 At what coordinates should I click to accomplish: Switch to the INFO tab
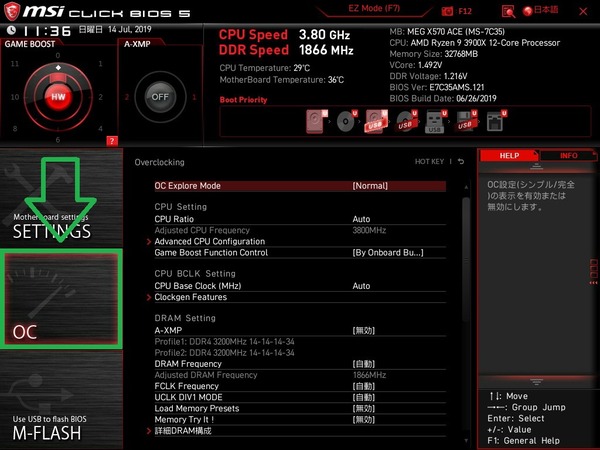(x=569, y=156)
